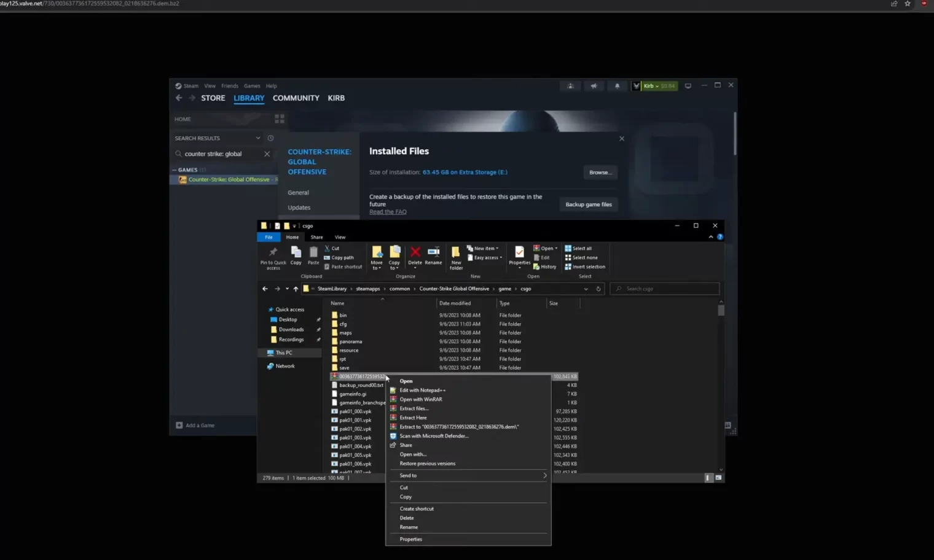Open the Explorer File tab
Image resolution: width=934 pixels, height=560 pixels.
point(269,237)
